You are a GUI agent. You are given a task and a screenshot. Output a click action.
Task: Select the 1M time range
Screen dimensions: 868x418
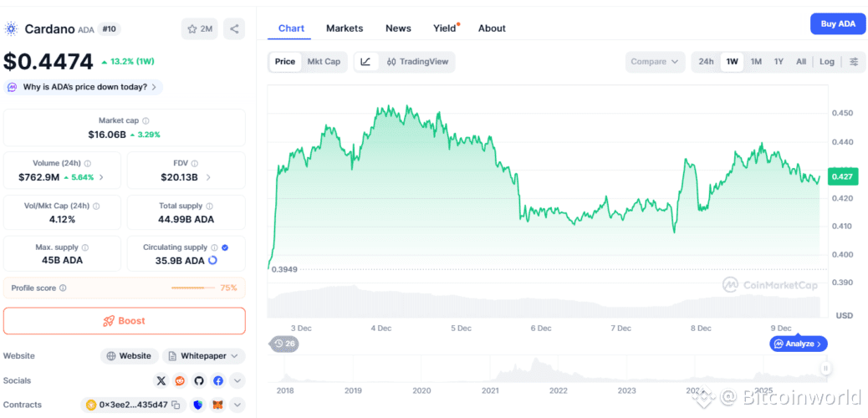(756, 62)
